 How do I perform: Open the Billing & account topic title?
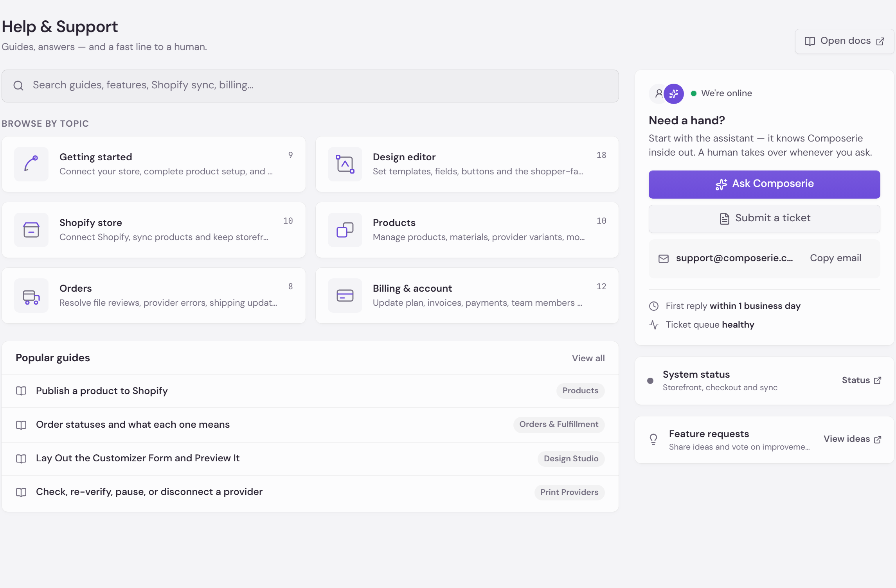pyautogui.click(x=412, y=289)
